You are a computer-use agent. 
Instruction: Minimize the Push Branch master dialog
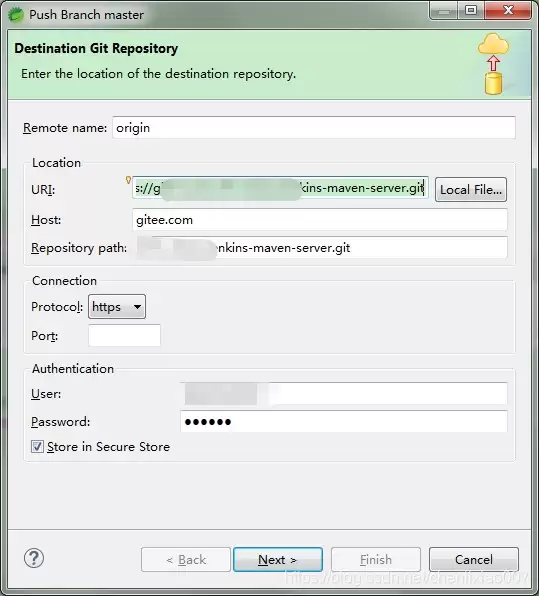pyautogui.click(x=443, y=10)
